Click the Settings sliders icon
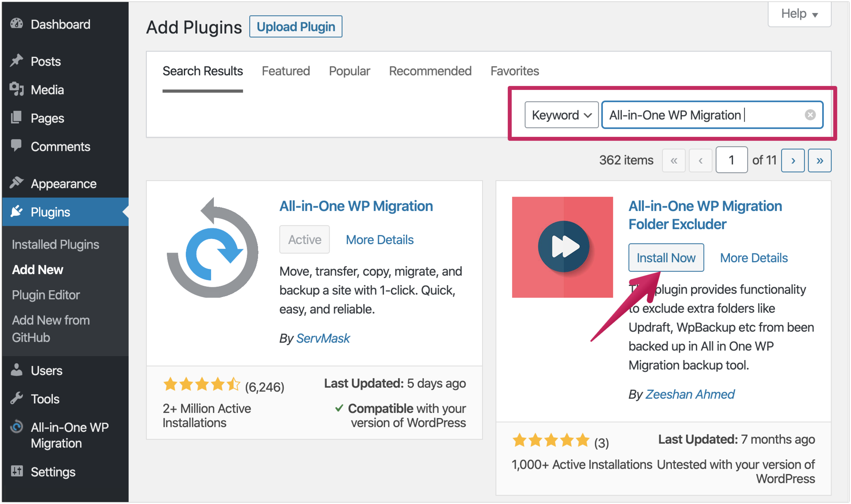This screenshot has width=851, height=504. click(16, 471)
